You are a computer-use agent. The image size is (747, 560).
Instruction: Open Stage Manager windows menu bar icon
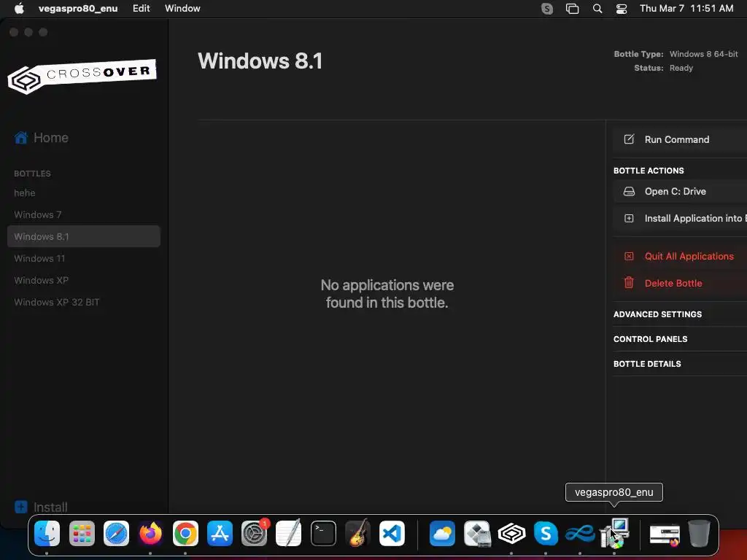coord(572,9)
